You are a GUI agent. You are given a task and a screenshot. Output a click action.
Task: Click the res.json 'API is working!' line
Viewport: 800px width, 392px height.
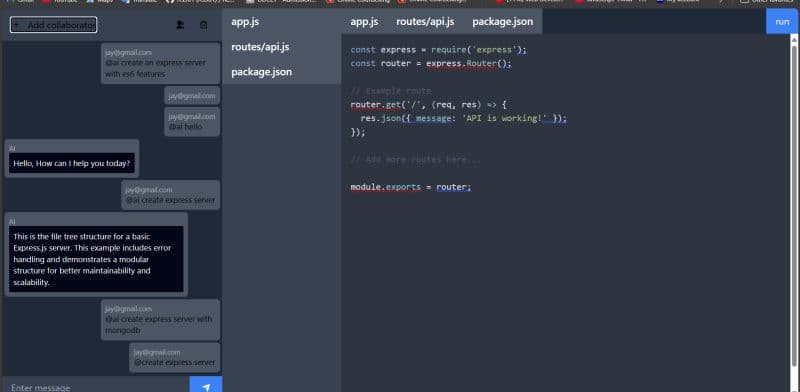463,118
